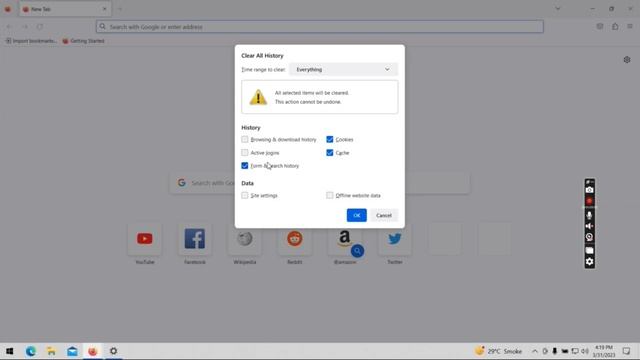The width and height of the screenshot is (640, 360).
Task: Click the address bar search field
Action: (320, 27)
